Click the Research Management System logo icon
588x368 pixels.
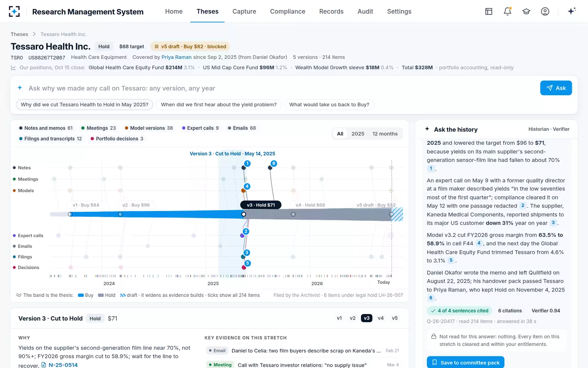pyautogui.click(x=14, y=11)
